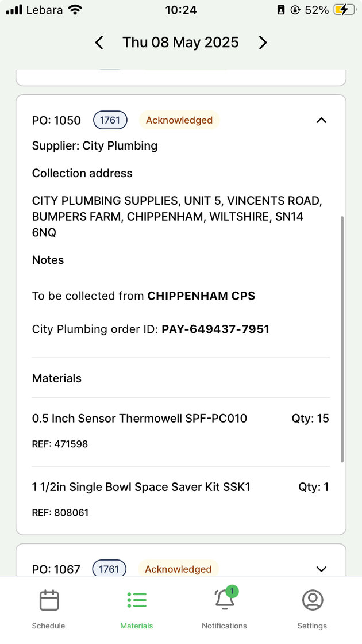Open the Notifications bell icon
The width and height of the screenshot is (362, 644).
(224, 600)
